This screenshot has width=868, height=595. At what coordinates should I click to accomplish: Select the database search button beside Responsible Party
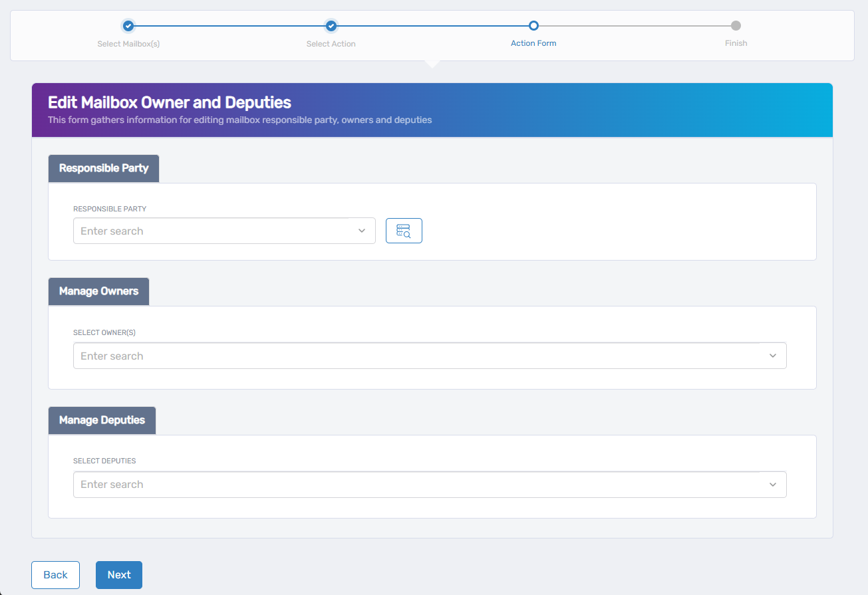coord(404,230)
